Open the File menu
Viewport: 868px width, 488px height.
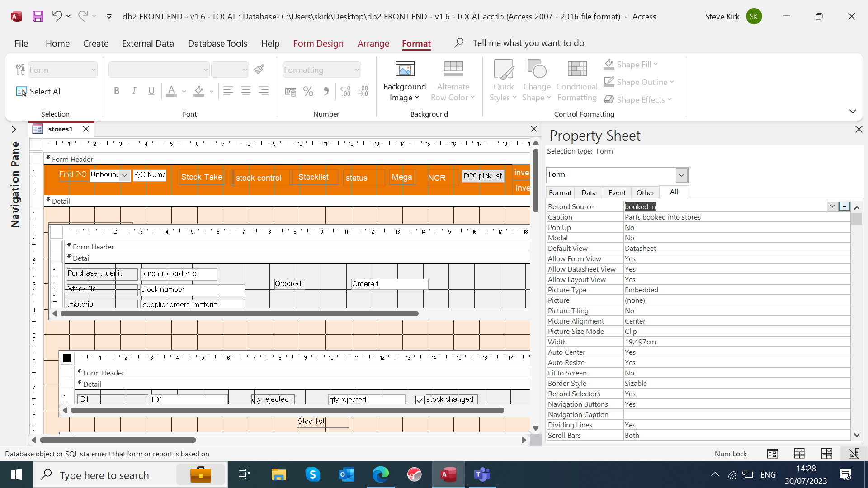coord(21,43)
